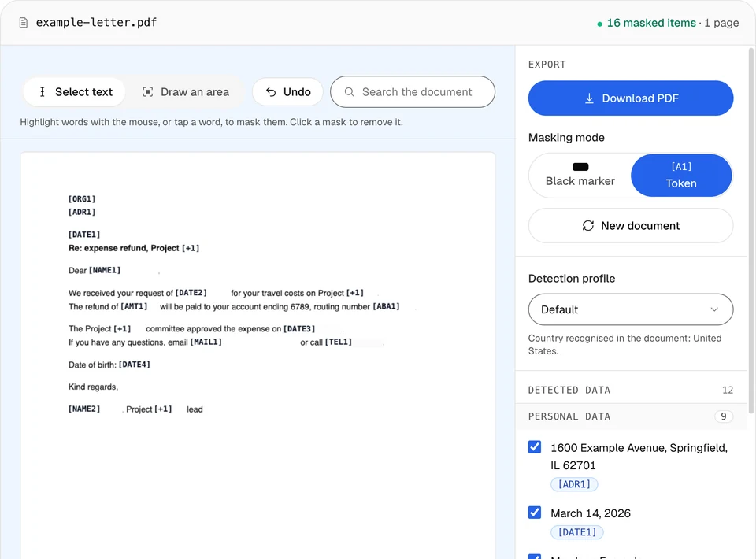Click the [DATE1] chip under March 14, 2026
The height and width of the screenshot is (559, 756).
click(x=577, y=532)
